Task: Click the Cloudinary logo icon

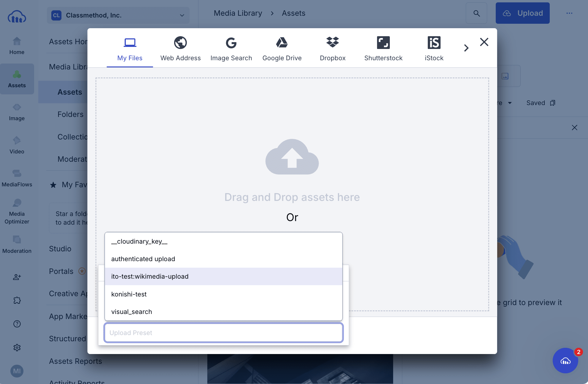Action: (x=17, y=17)
